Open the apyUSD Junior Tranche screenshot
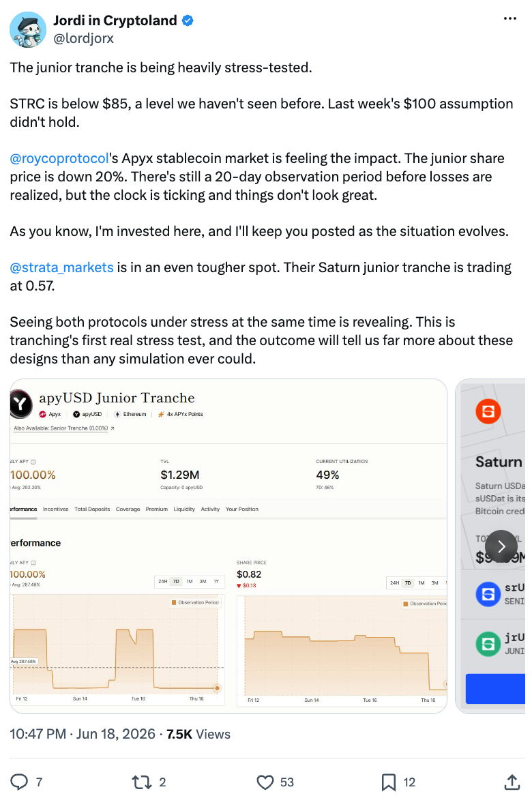Screen dimensions: 532x798 coord(228,546)
